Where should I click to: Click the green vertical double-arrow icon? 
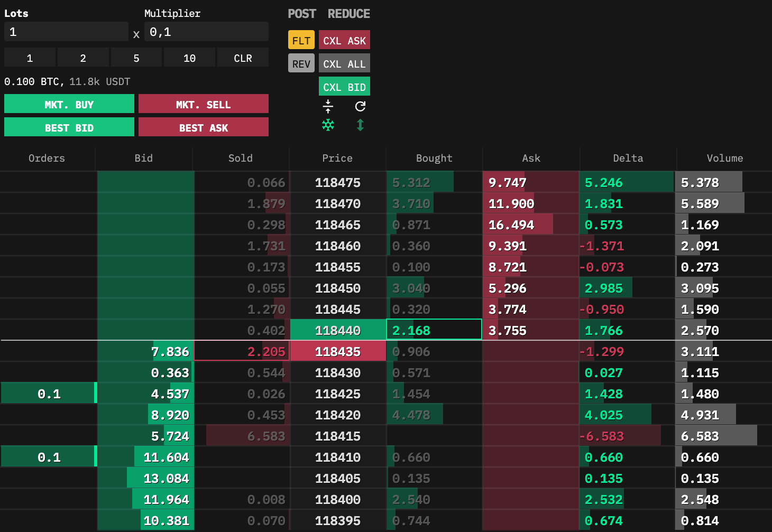(360, 125)
